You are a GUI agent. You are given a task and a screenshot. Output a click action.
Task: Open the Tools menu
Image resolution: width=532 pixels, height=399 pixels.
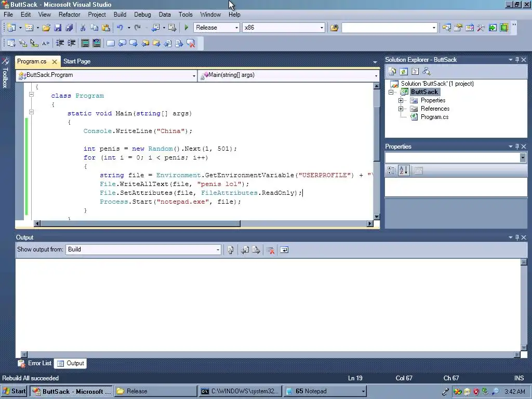click(x=185, y=15)
